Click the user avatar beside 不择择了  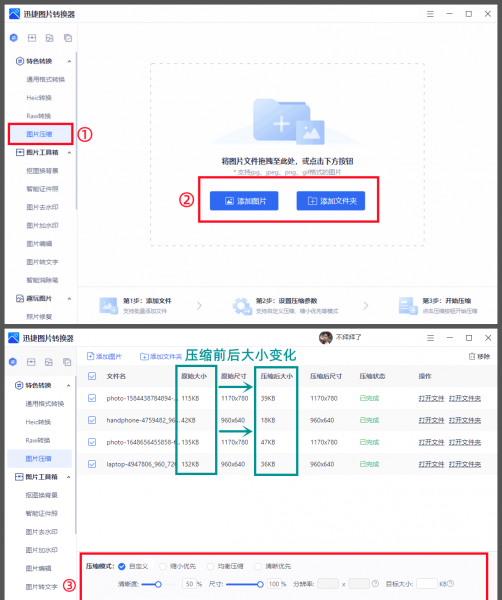click(x=326, y=338)
